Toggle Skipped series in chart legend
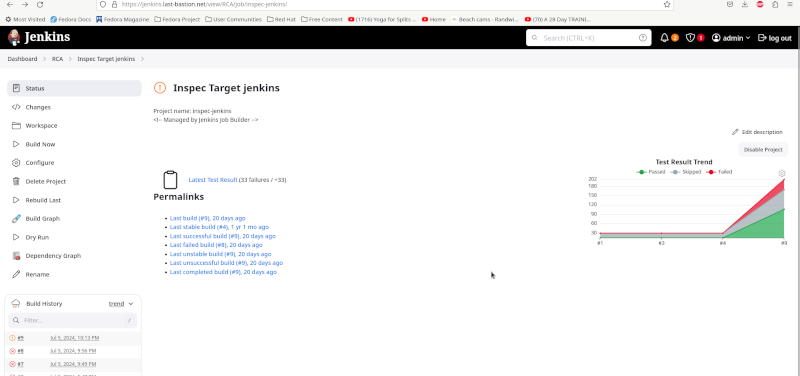800x376 pixels. tap(686, 172)
